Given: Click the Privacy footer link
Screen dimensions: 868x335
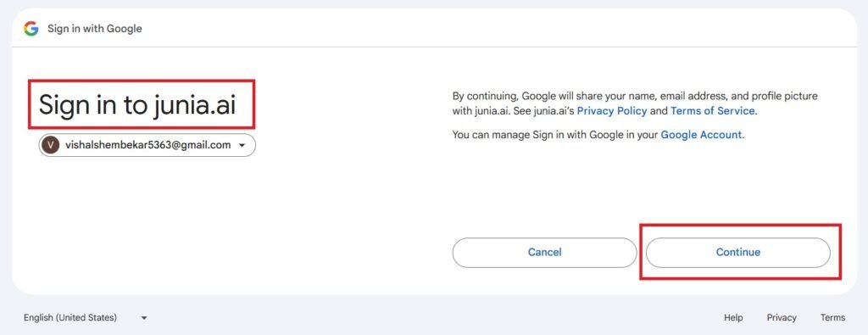Looking at the screenshot, I should [781, 318].
